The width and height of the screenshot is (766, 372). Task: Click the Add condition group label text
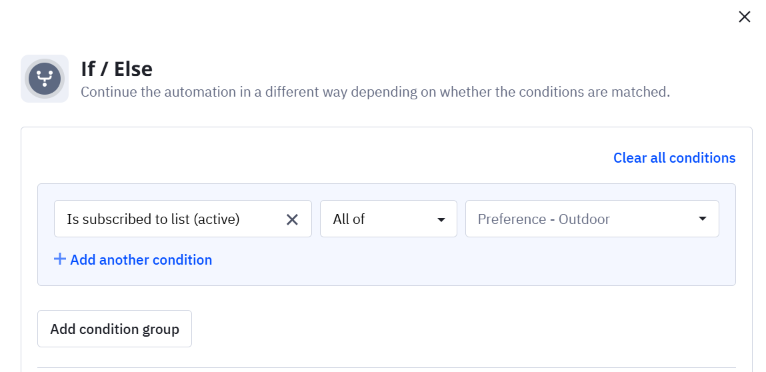115,329
